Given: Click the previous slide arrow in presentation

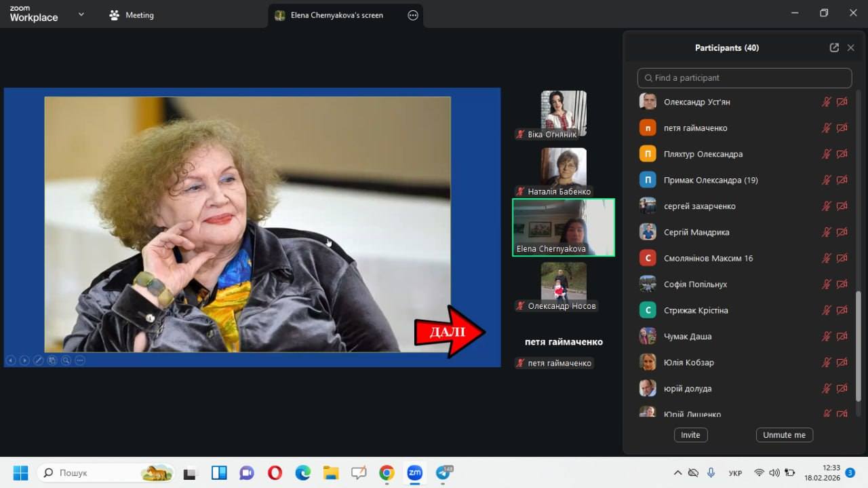Looking at the screenshot, I should coord(11,360).
